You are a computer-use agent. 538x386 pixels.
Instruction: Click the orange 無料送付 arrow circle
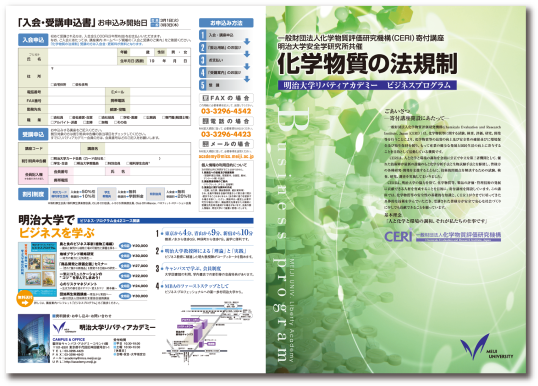pos(25,299)
